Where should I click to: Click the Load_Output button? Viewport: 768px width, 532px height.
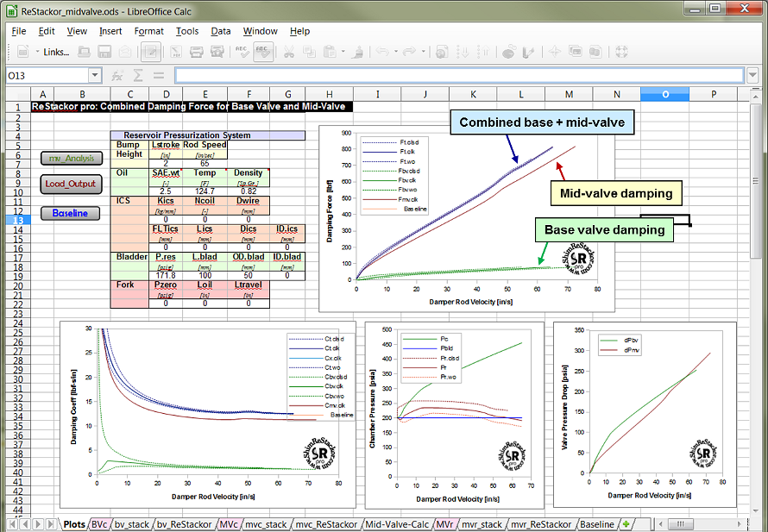[71, 184]
